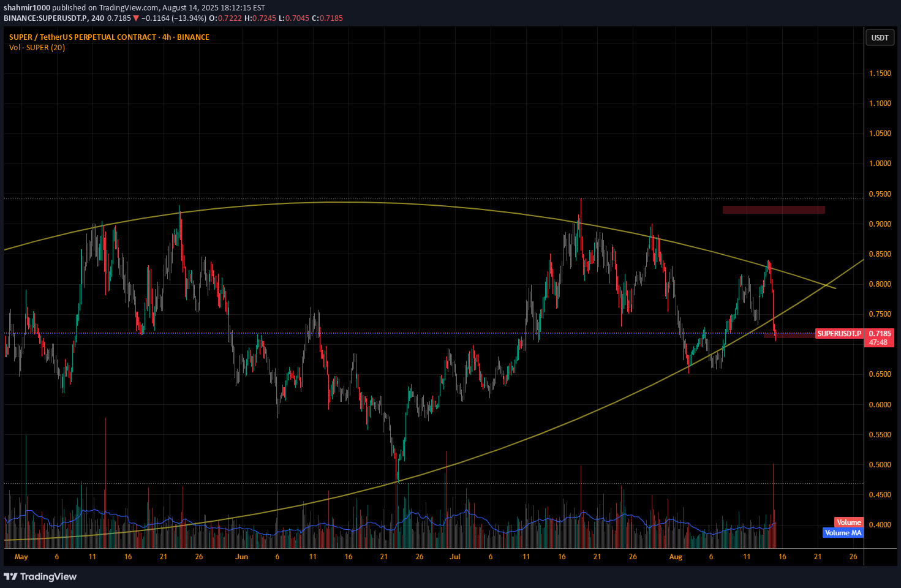Click the 26 date label at far right

(x=853, y=557)
